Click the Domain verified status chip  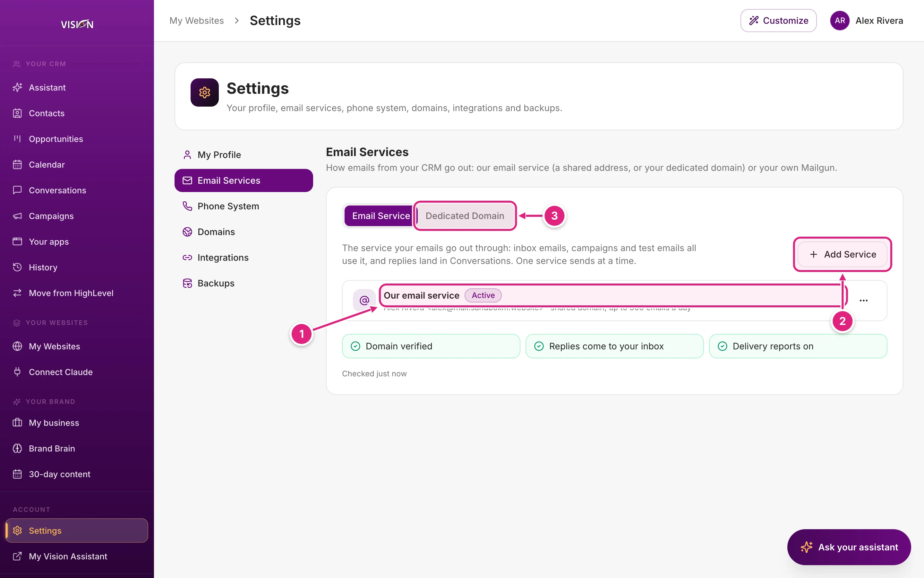(431, 346)
